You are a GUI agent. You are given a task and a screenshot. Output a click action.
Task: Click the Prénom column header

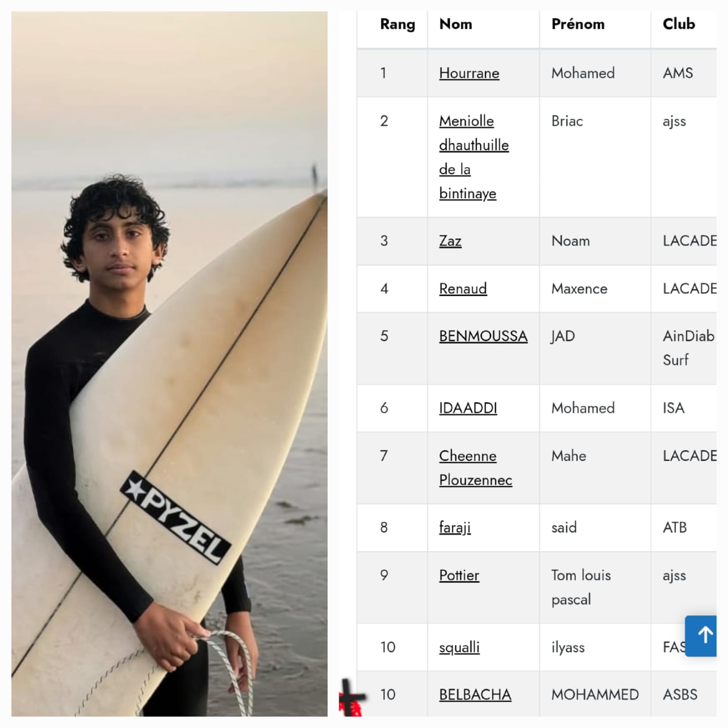pyautogui.click(x=578, y=24)
